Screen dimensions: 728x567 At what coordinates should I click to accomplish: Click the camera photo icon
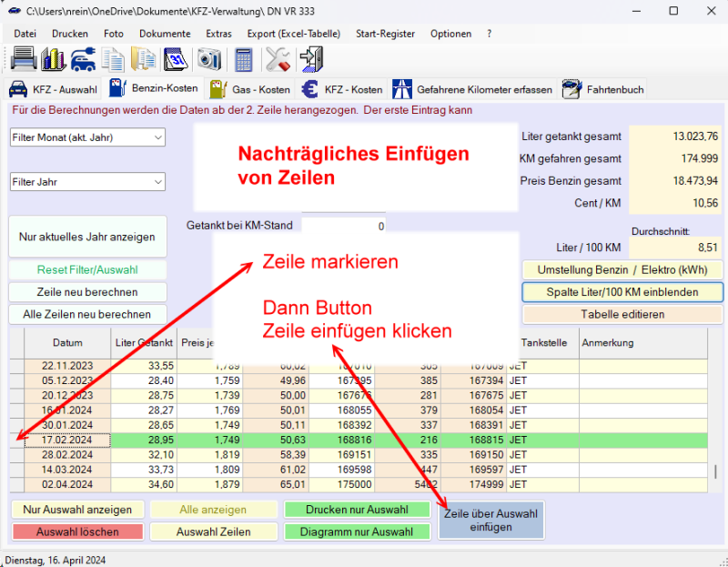coord(209,59)
